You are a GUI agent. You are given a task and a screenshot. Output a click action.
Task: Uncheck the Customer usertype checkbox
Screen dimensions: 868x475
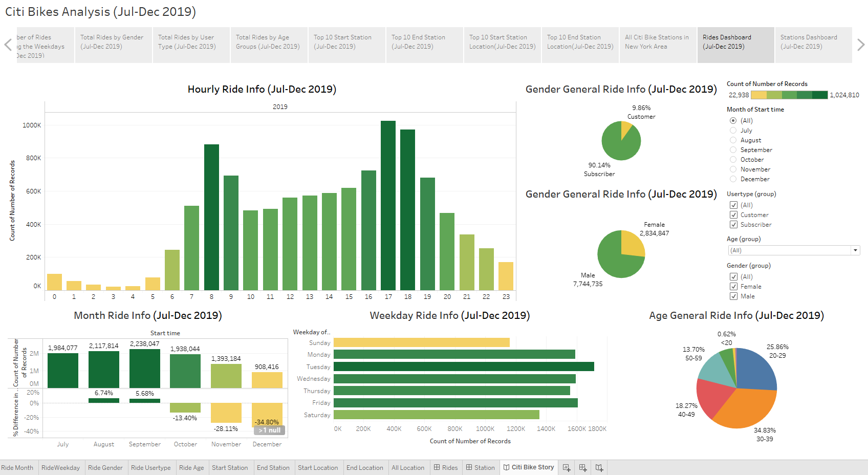click(733, 215)
